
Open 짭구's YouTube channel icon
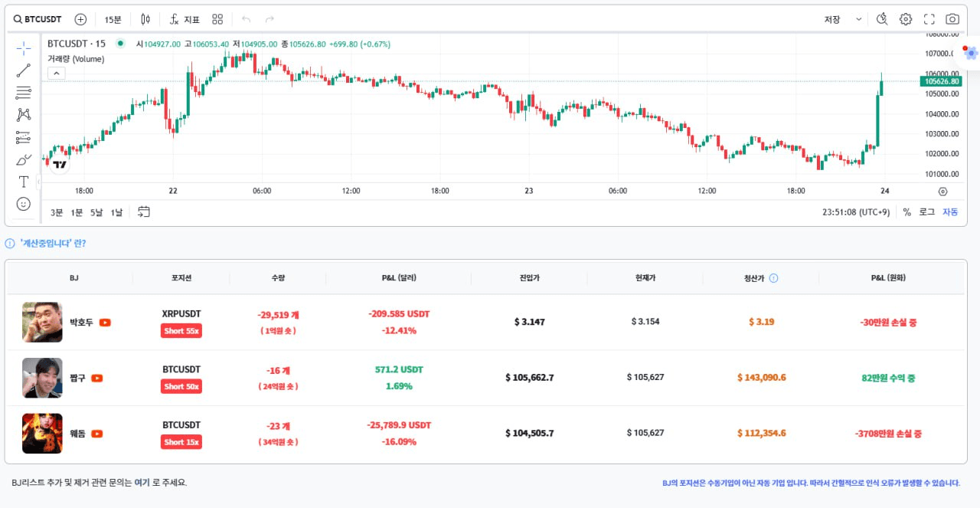point(97,379)
